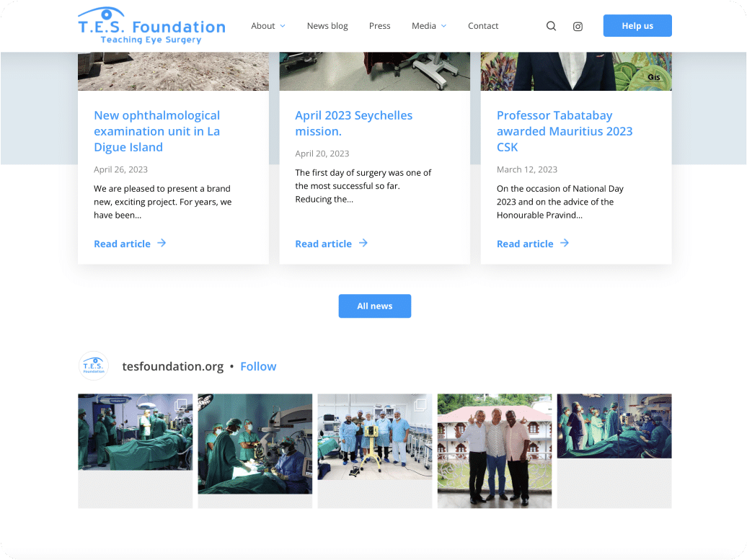The width and height of the screenshot is (747, 560).
Task: Open title Professor Tabatabay awarded Mauritius
Action: click(565, 131)
